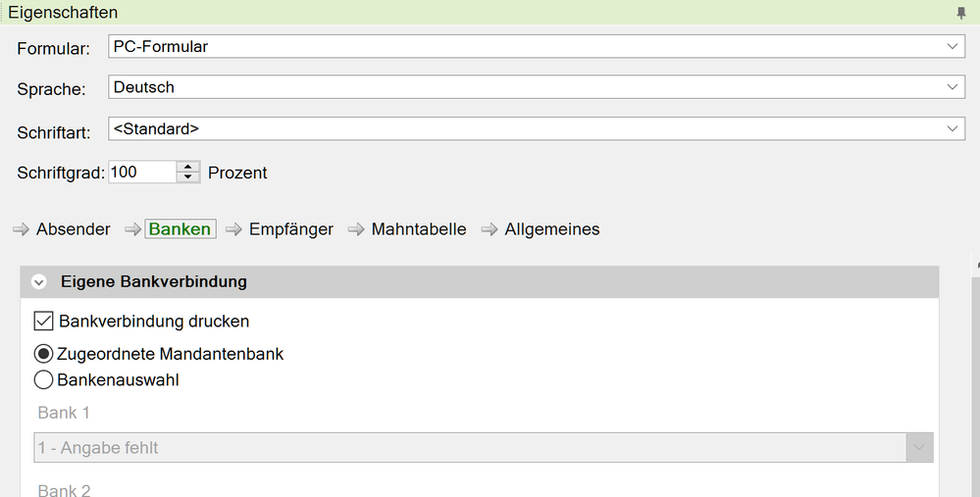980x497 pixels.
Task: Open the Sprache dropdown showing Deutsch
Action: coord(952,87)
